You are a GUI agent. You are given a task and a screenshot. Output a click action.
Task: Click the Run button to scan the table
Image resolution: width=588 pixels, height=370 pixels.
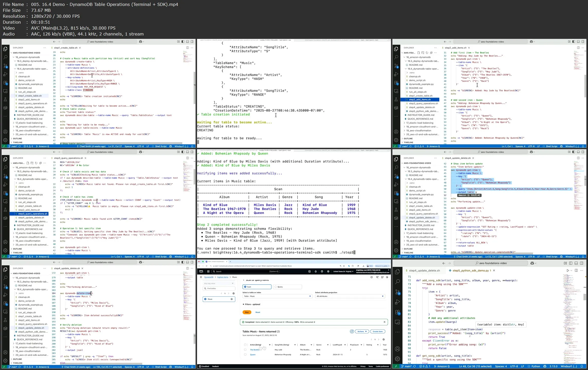247,312
